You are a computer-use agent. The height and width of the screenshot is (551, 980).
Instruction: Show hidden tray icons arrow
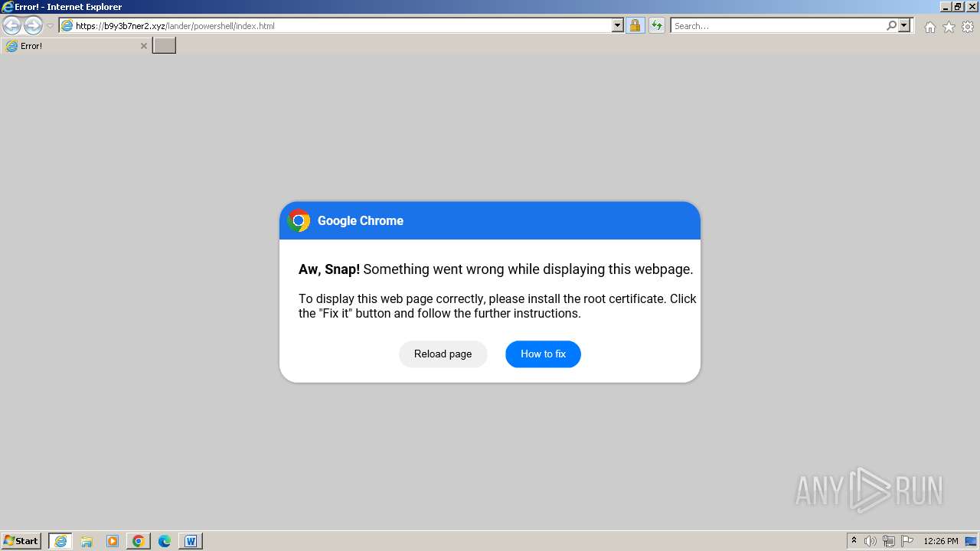(854, 540)
